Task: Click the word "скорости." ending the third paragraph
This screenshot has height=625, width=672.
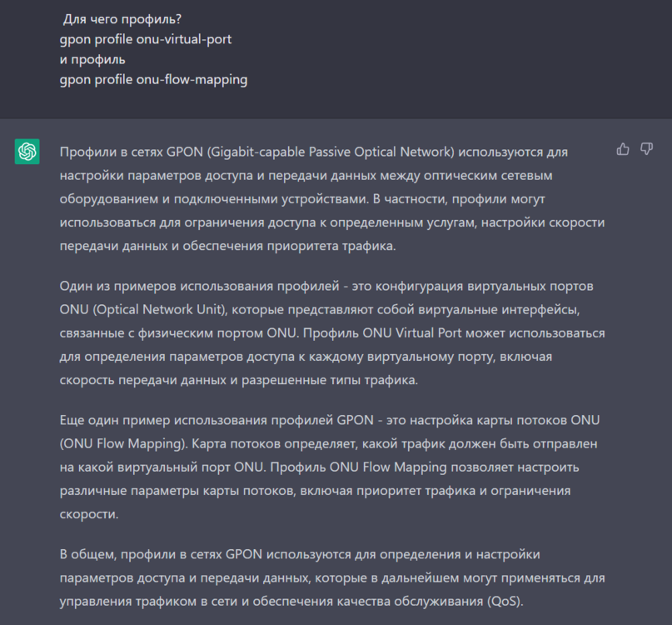Action: [89, 515]
